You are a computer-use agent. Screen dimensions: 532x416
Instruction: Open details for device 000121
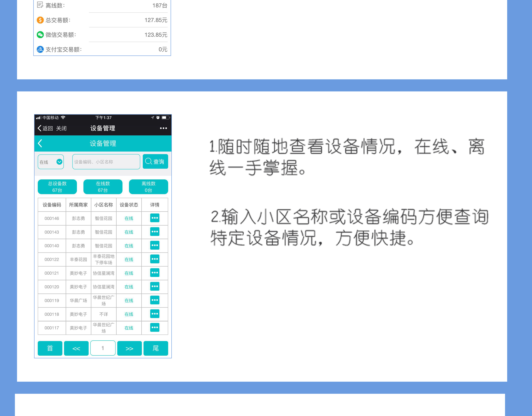tap(154, 272)
